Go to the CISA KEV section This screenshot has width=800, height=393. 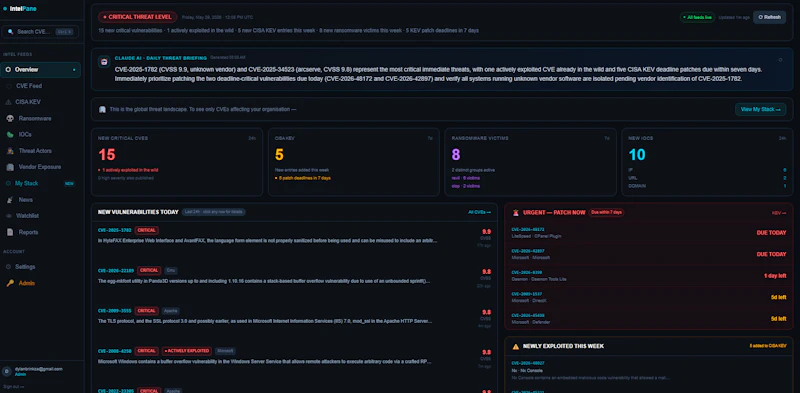[40, 102]
